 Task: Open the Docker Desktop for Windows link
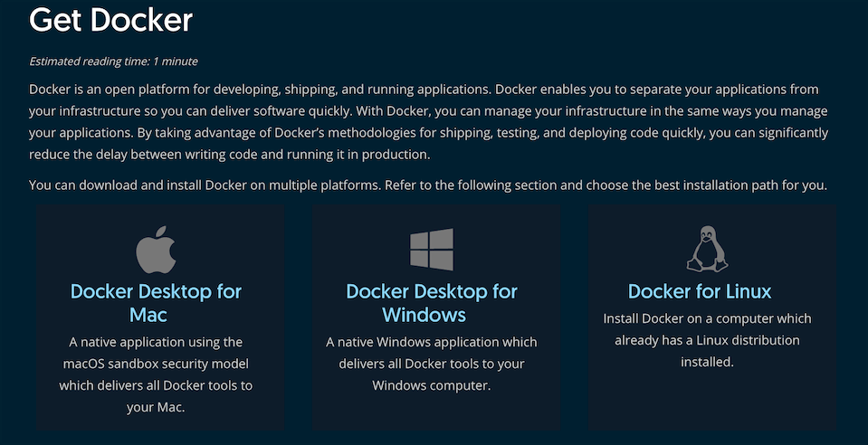(x=431, y=303)
